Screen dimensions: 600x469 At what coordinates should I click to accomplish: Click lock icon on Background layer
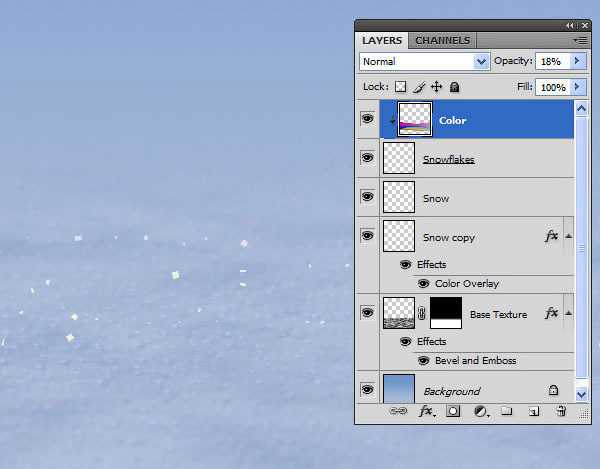pyautogui.click(x=553, y=390)
